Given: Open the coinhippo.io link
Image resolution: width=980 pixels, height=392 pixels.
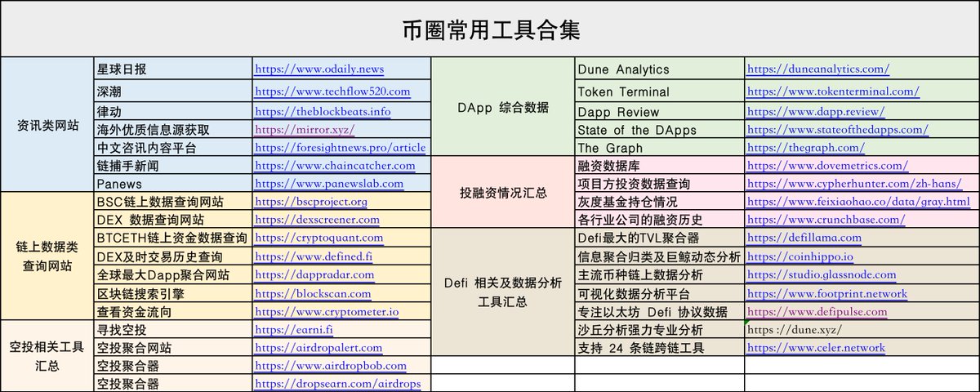Looking at the screenshot, I should click(800, 256).
